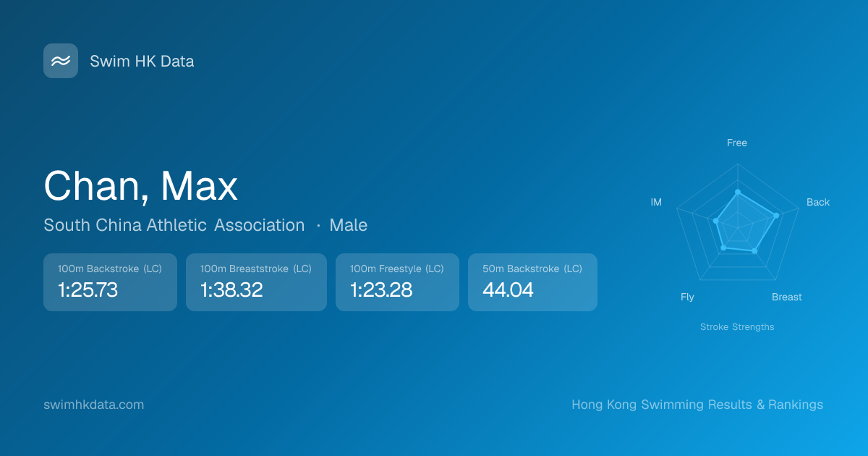Click Hong Kong Swimming Results & Rankings text
Viewport: 868px width, 456px height.
(697, 405)
